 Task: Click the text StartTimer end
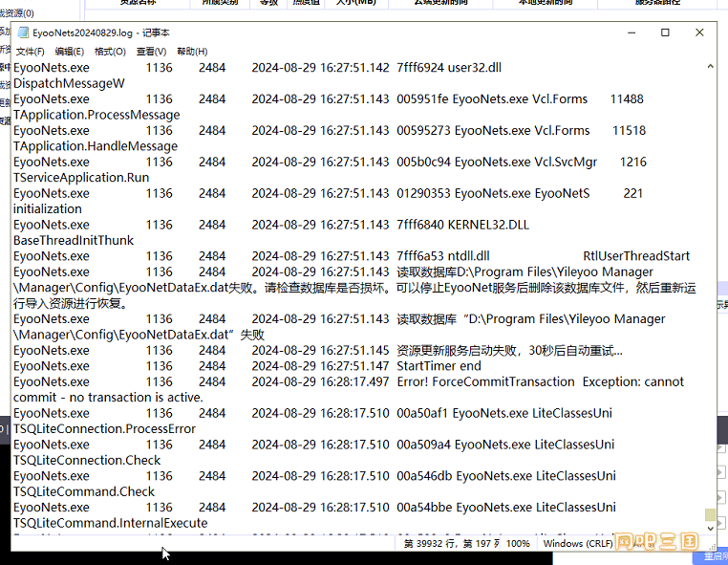439,366
